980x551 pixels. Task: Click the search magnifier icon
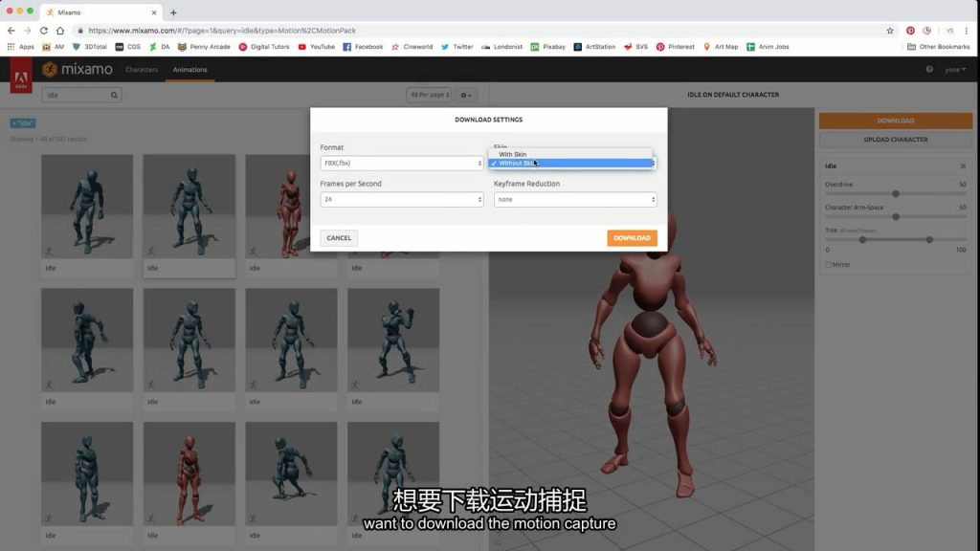[x=115, y=95]
